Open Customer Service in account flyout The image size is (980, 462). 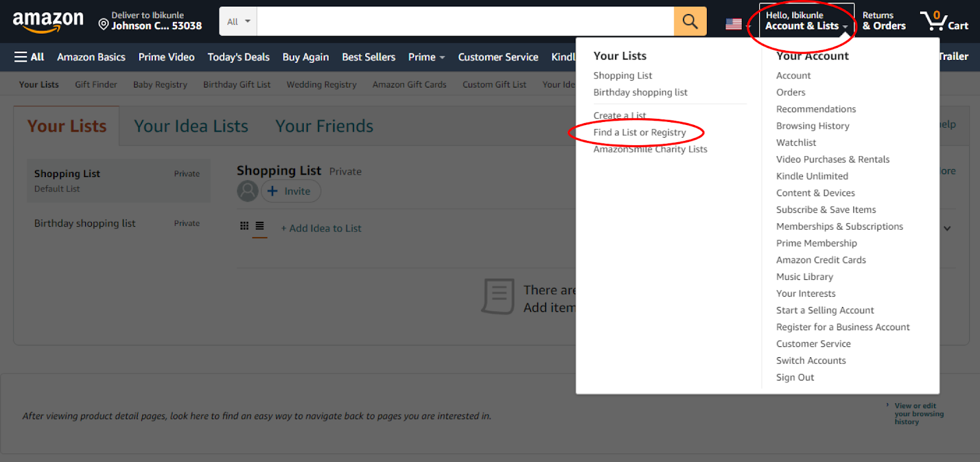[x=813, y=344]
